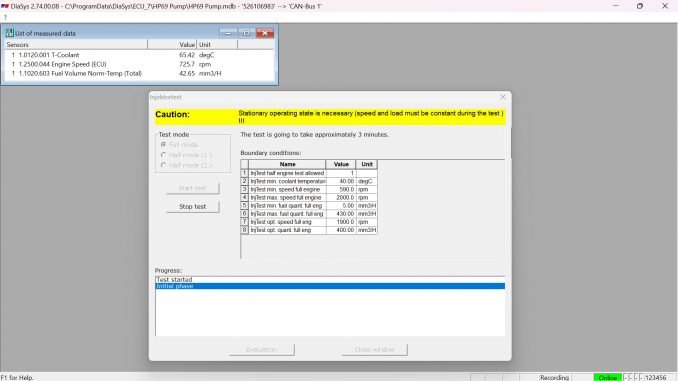The width and height of the screenshot is (678, 381).
Task: Select the highlighted 'Initial phase' progress entry
Action: (x=330, y=286)
